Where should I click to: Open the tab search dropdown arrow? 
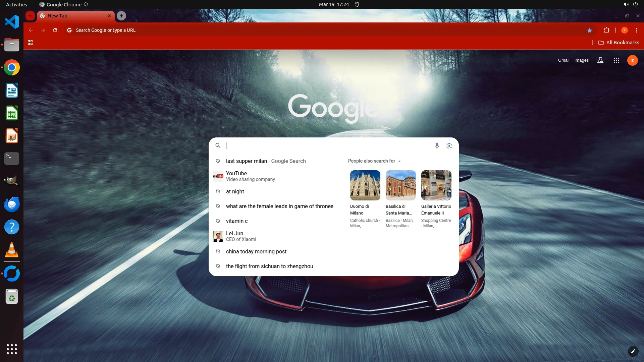pyautogui.click(x=30, y=16)
